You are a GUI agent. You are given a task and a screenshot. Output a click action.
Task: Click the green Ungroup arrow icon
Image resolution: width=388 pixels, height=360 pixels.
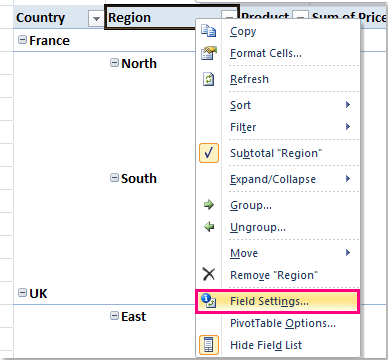pos(209,227)
